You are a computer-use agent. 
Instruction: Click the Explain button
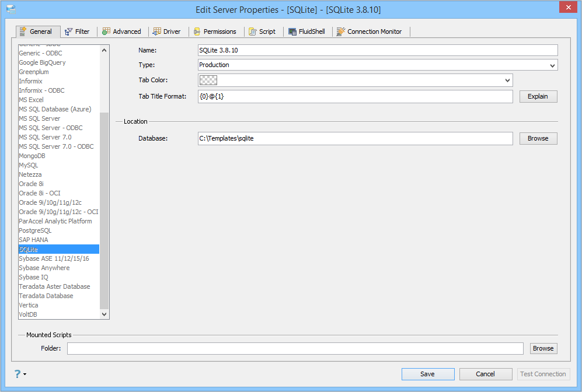pyautogui.click(x=538, y=96)
